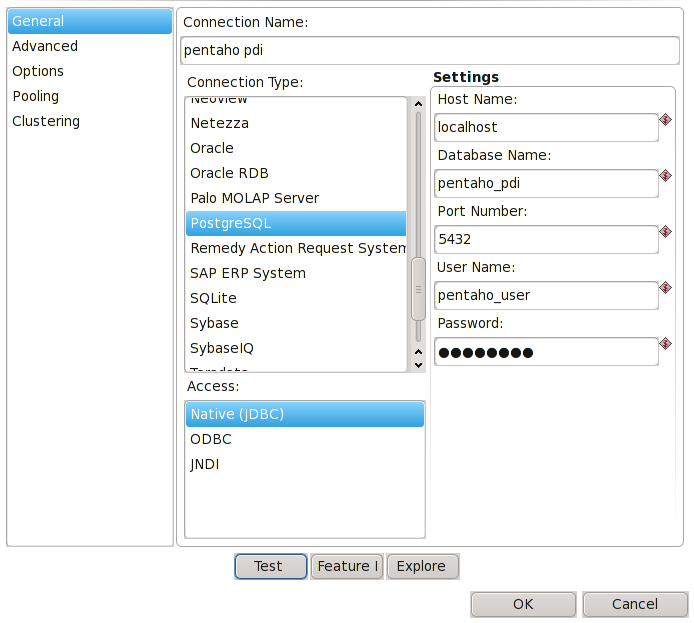Open the Options section
Viewport: 694px width, 623px height.
click(x=90, y=71)
